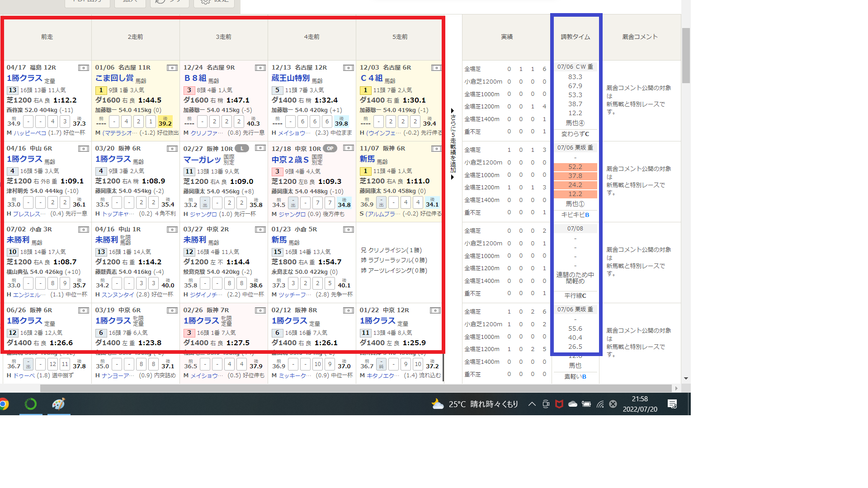Open the Windows notification center icon
Screen dimensions: 868x488
pos(672,404)
